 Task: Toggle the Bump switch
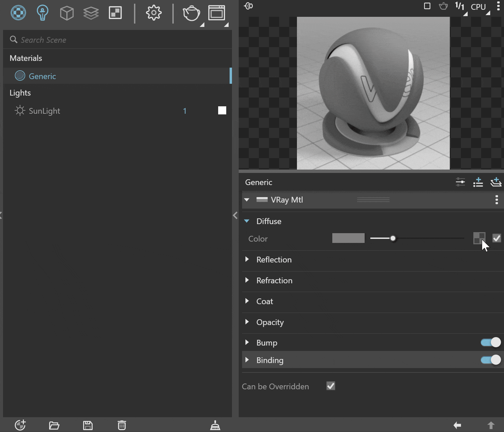pos(491,343)
